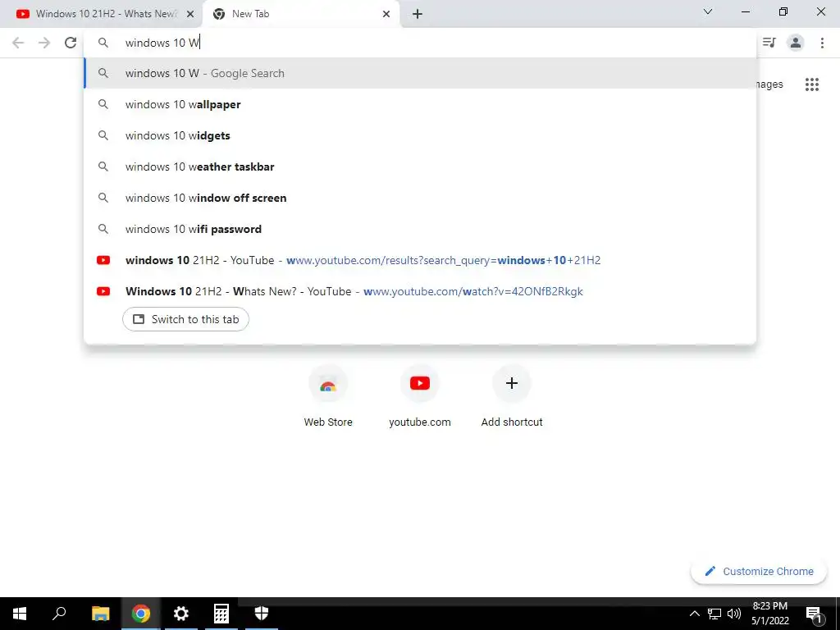Screen dimensions: 840x630
Task: Click the Customize Chrome button
Action: [759, 572]
